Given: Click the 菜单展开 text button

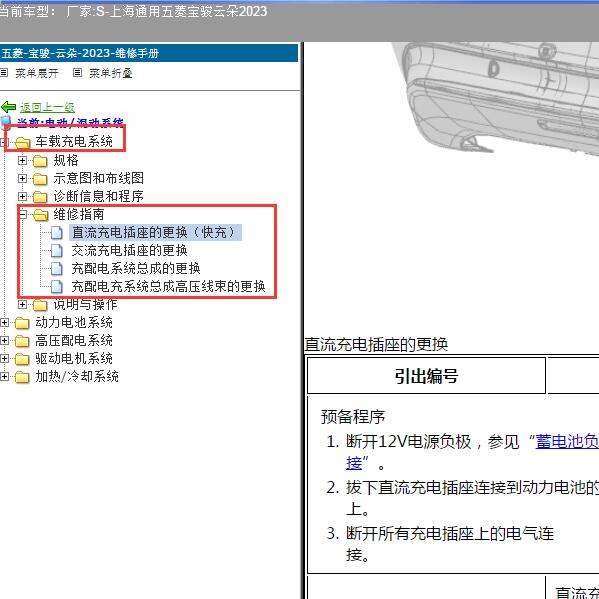Looking at the screenshot, I should [x=37, y=73].
